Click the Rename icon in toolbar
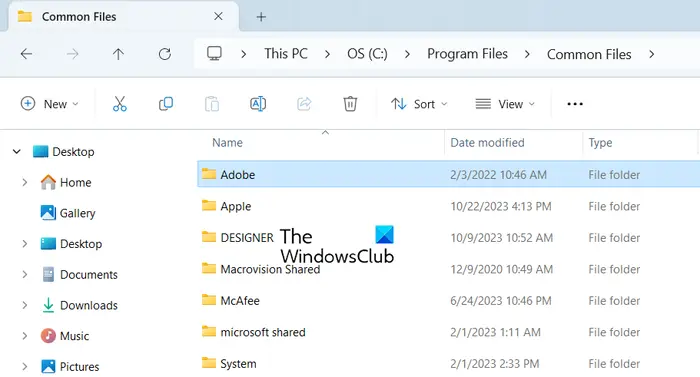 258,104
